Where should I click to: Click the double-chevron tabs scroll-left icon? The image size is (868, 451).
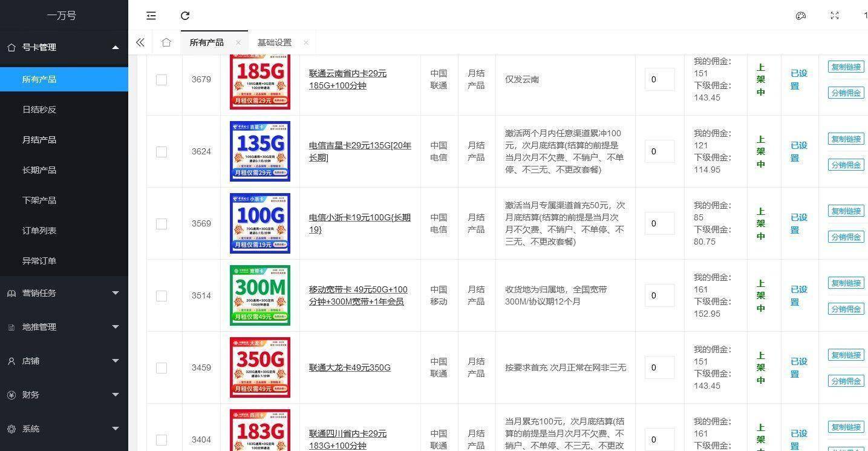[x=140, y=42]
